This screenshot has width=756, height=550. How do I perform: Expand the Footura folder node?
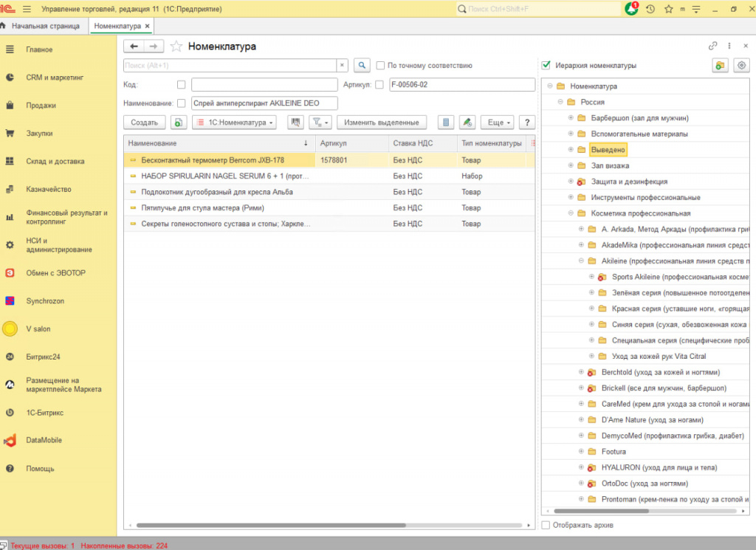[x=582, y=452]
